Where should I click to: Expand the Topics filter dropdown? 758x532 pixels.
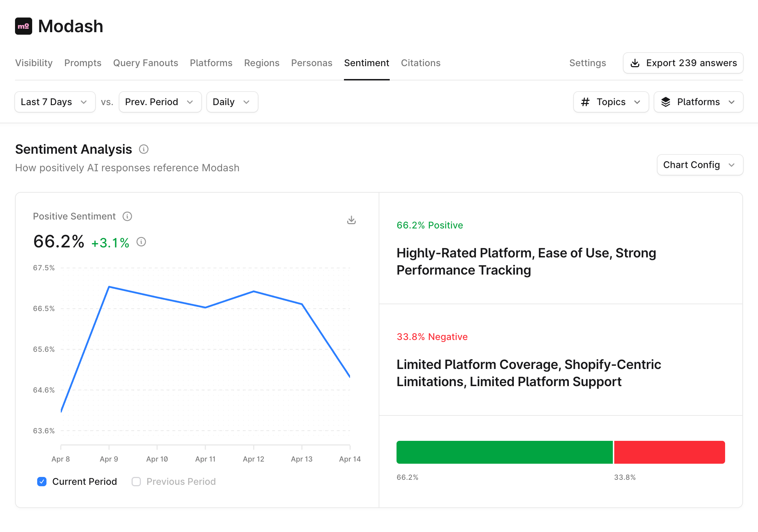click(x=611, y=102)
